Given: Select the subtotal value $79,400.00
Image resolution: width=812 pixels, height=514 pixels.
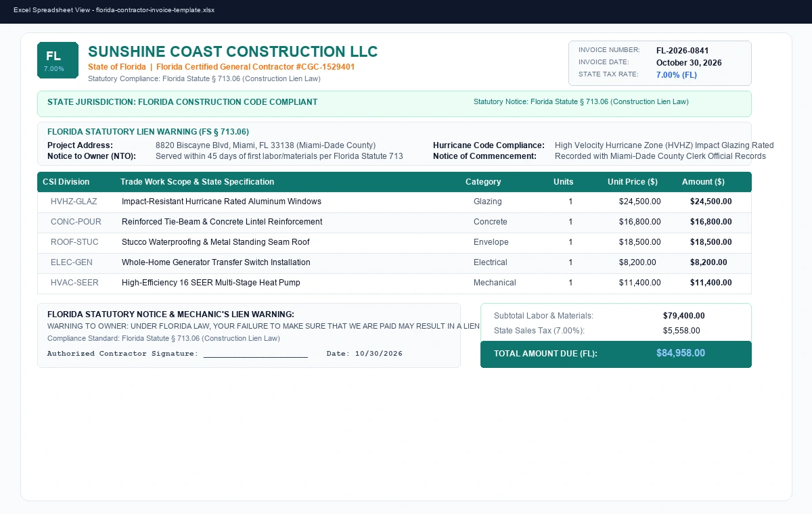Looking at the screenshot, I should [683, 316].
